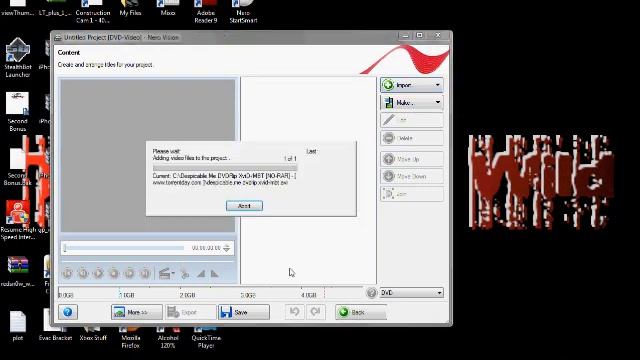
Task: Click the StealthBot Launcher desktop icon
Action: point(18,58)
